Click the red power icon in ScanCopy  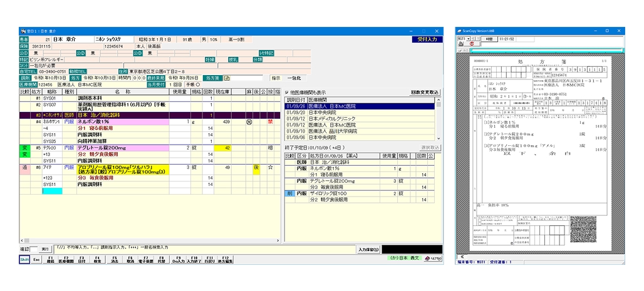(470, 44)
